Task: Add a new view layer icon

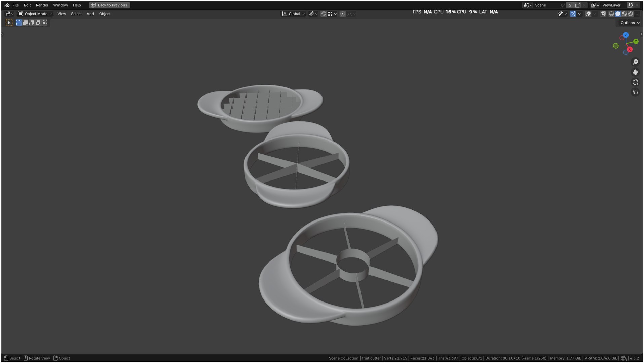Action: click(x=630, y=5)
